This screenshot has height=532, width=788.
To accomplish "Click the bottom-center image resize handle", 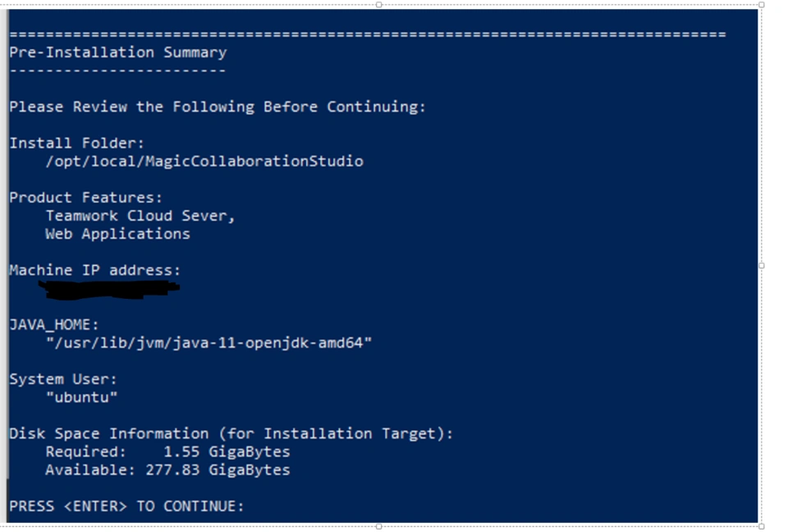I will click(379, 526).
